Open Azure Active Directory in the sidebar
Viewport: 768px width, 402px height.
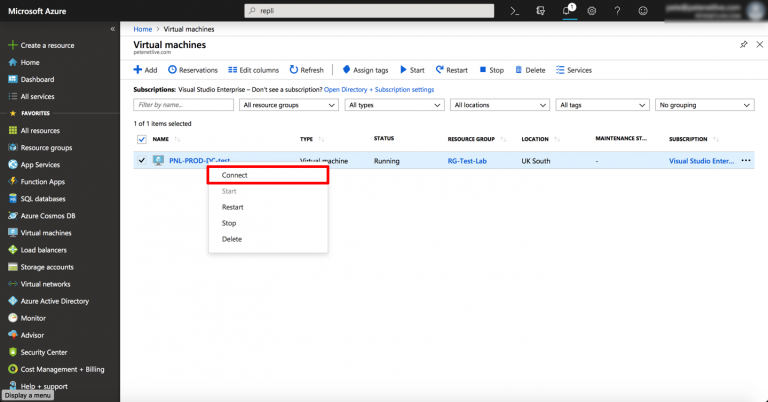click(x=49, y=301)
